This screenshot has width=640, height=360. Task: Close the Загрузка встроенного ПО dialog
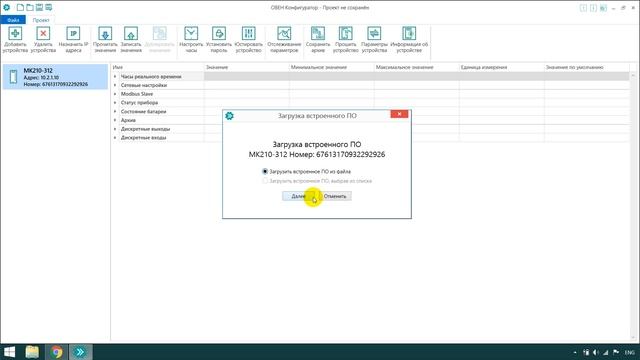pos(399,114)
